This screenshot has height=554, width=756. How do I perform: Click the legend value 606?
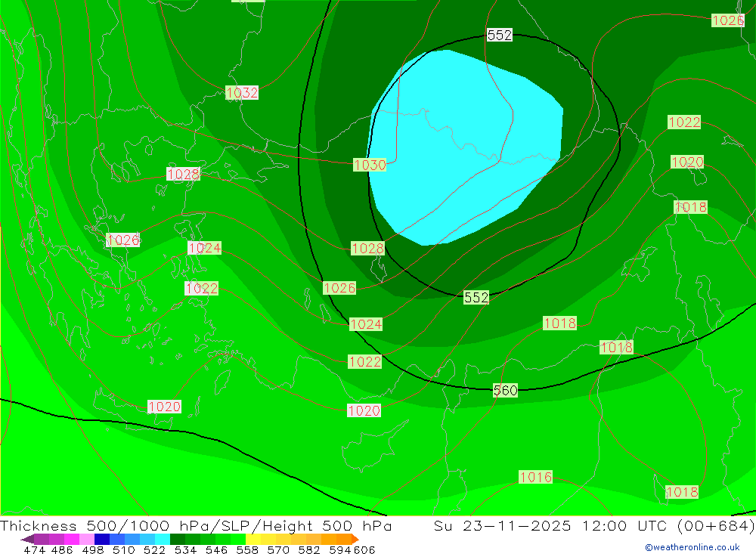click(x=364, y=549)
